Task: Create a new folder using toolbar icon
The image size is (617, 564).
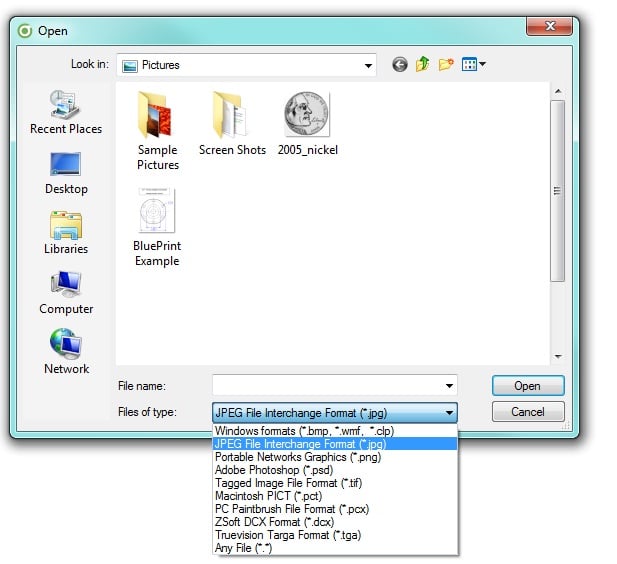Action: [446, 65]
